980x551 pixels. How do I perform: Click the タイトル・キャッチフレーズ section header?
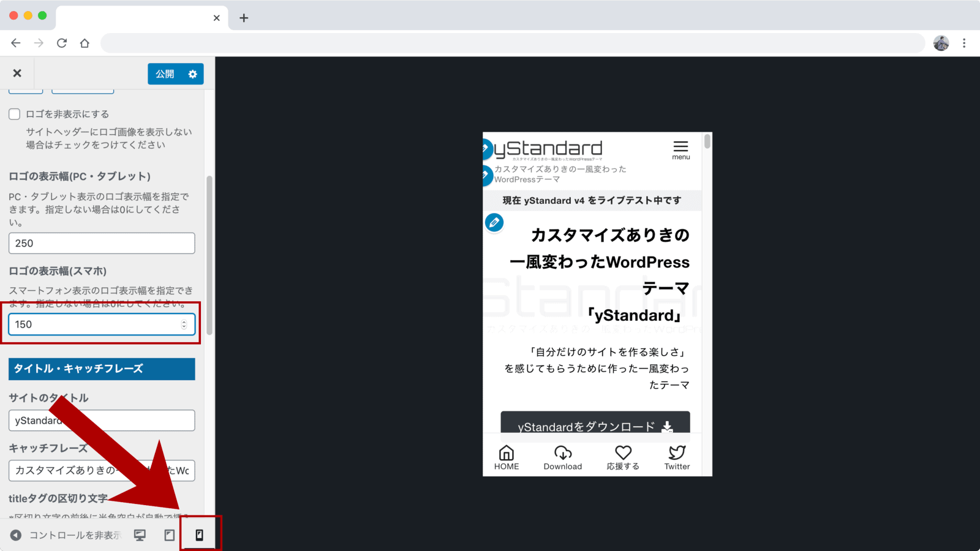tap(102, 369)
